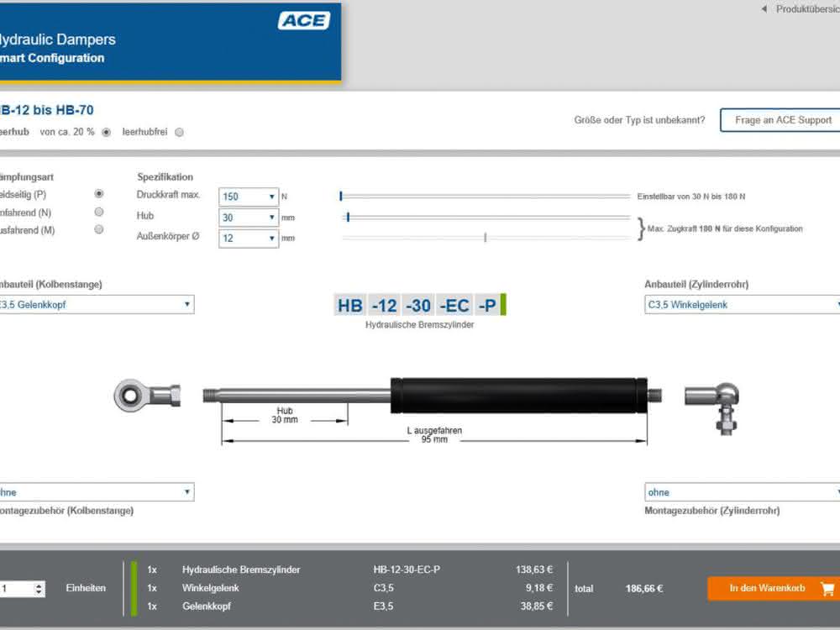Click the -30 code segment
Viewport: 840px width, 630px height.
pyautogui.click(x=418, y=306)
